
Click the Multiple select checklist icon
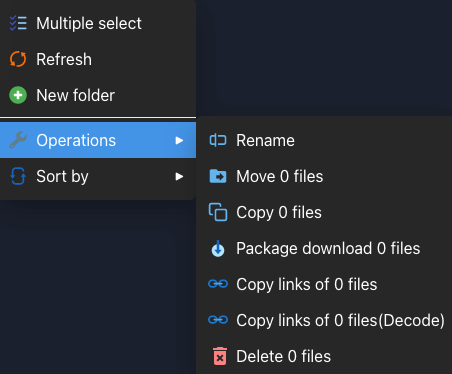tap(18, 23)
